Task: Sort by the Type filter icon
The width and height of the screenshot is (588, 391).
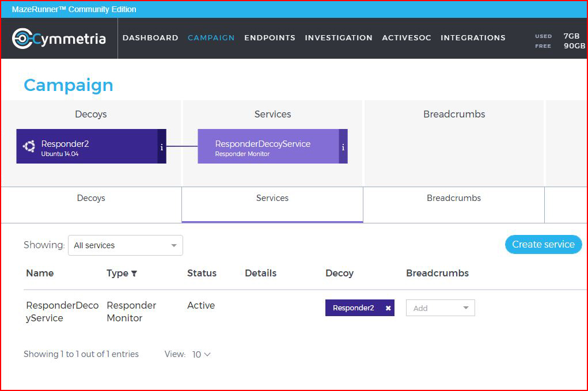Action: 134,274
